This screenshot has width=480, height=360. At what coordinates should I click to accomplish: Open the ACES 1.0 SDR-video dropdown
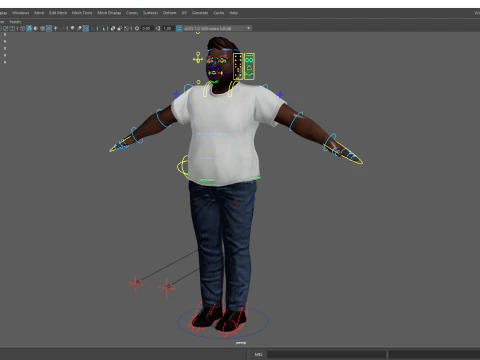pos(217,28)
